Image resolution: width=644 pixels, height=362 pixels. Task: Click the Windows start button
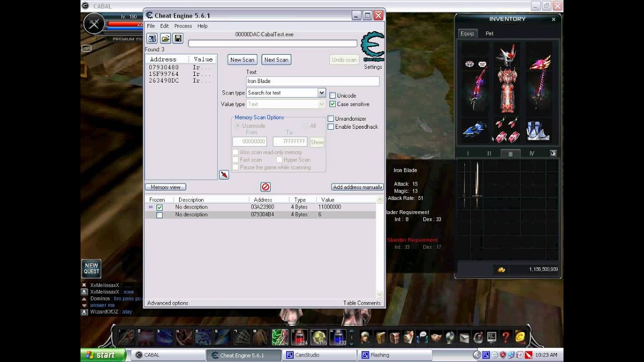(x=104, y=355)
